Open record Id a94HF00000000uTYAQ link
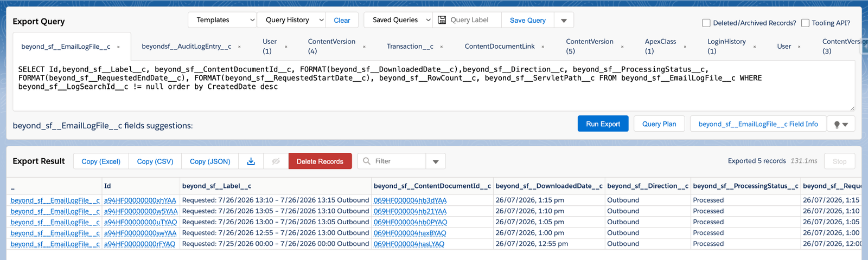Viewport: 868px width, 260px height. click(x=141, y=222)
